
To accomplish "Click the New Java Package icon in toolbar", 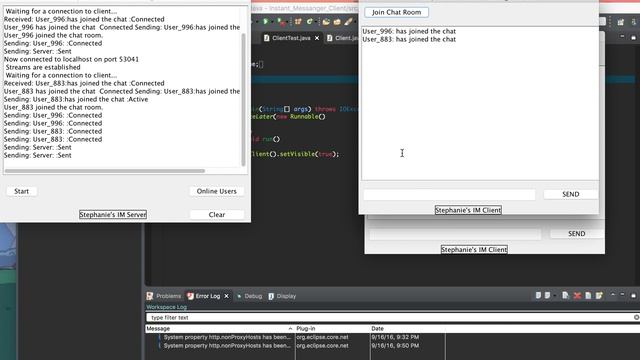I will pos(298,22).
